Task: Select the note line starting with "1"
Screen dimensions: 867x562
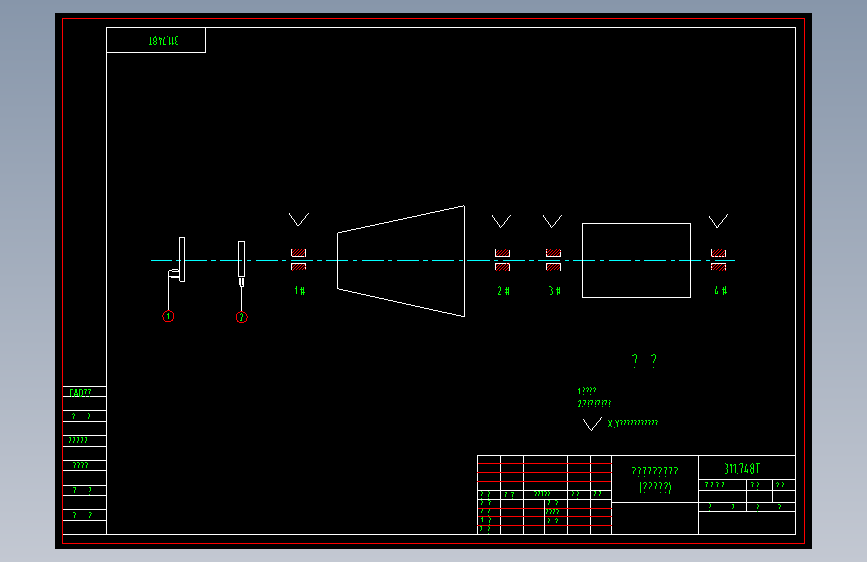Action: pyautogui.click(x=587, y=391)
